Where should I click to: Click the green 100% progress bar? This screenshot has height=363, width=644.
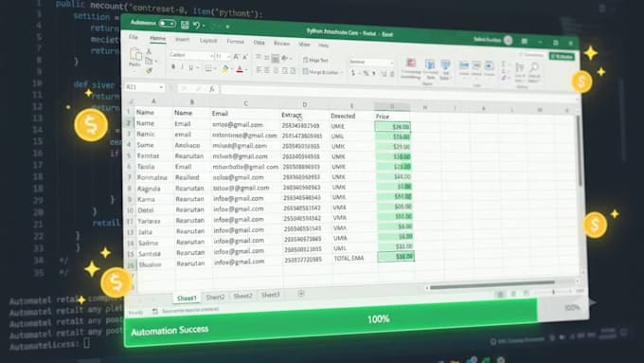(331, 323)
